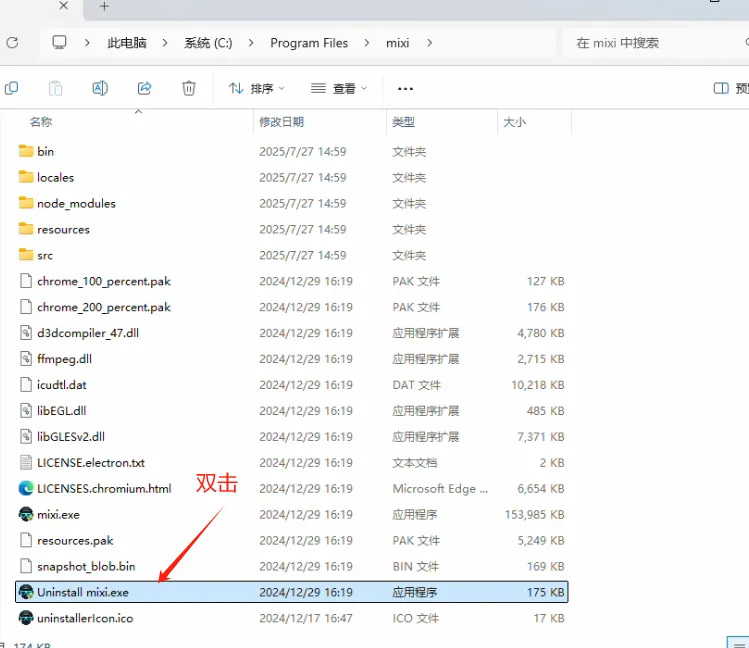Add a new tab with plus button
The height and width of the screenshot is (648, 749).
[x=104, y=6]
